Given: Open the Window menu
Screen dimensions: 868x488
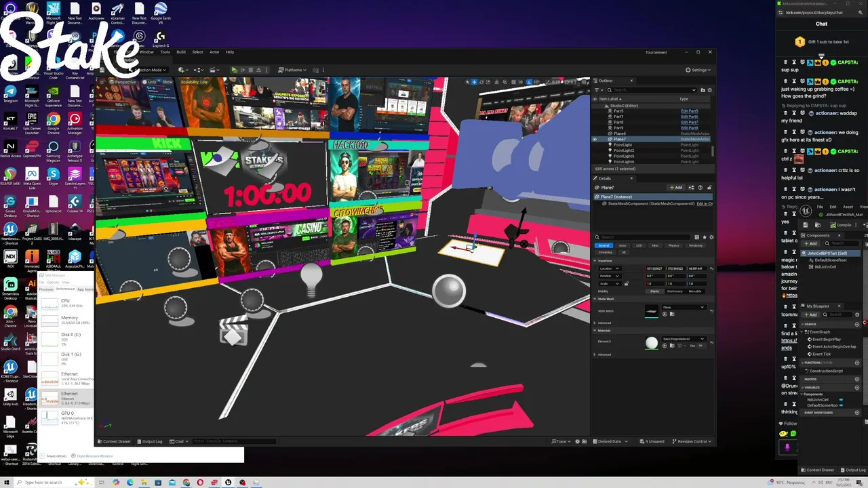Looking at the screenshot, I should click(146, 52).
